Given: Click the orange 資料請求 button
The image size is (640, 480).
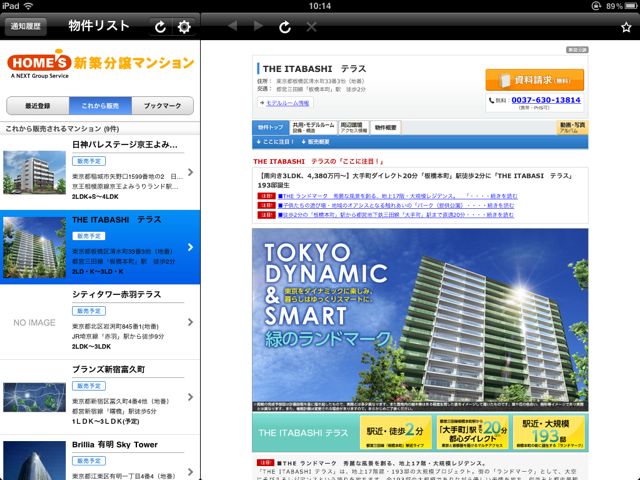Looking at the screenshot, I should [535, 80].
